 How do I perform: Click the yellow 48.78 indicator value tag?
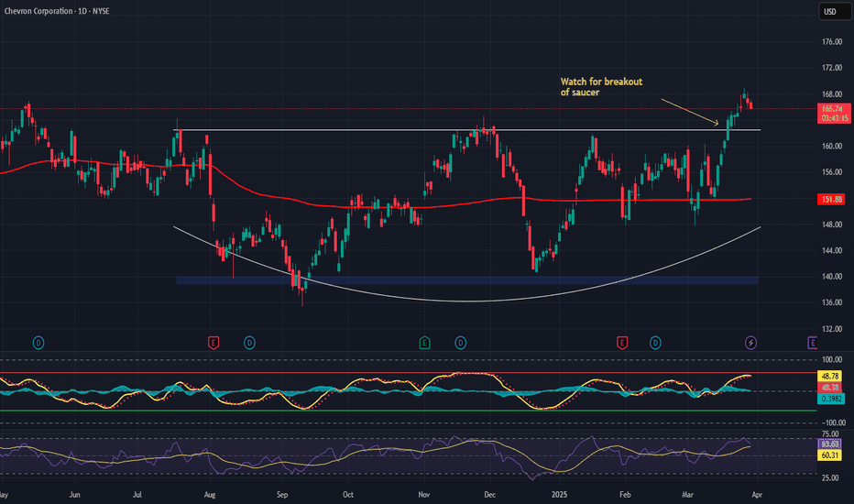830,376
